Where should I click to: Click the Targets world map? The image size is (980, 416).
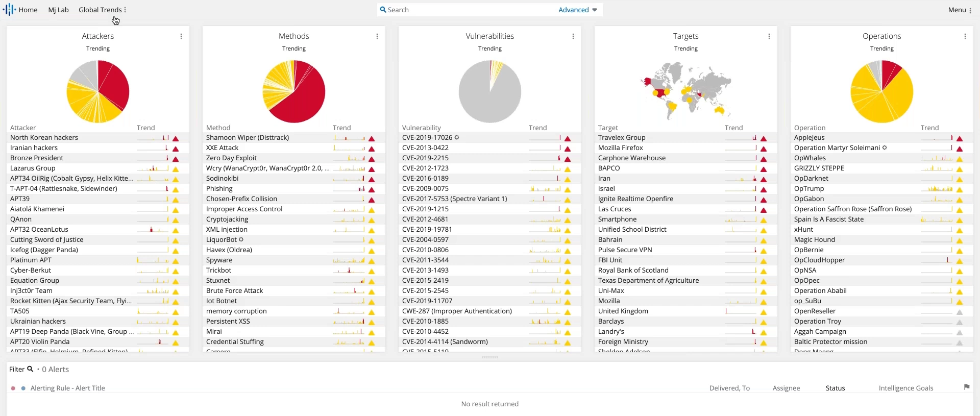pyautogui.click(x=686, y=90)
